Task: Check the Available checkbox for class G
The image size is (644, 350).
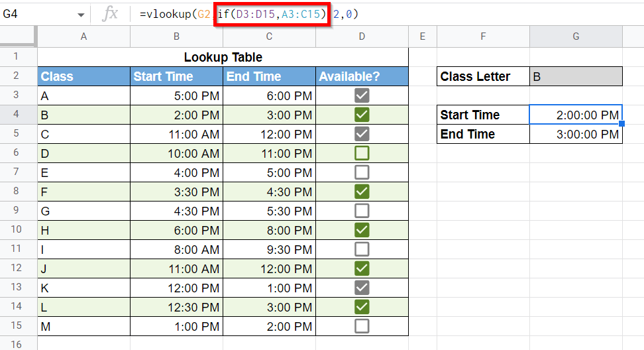Action: point(362,211)
